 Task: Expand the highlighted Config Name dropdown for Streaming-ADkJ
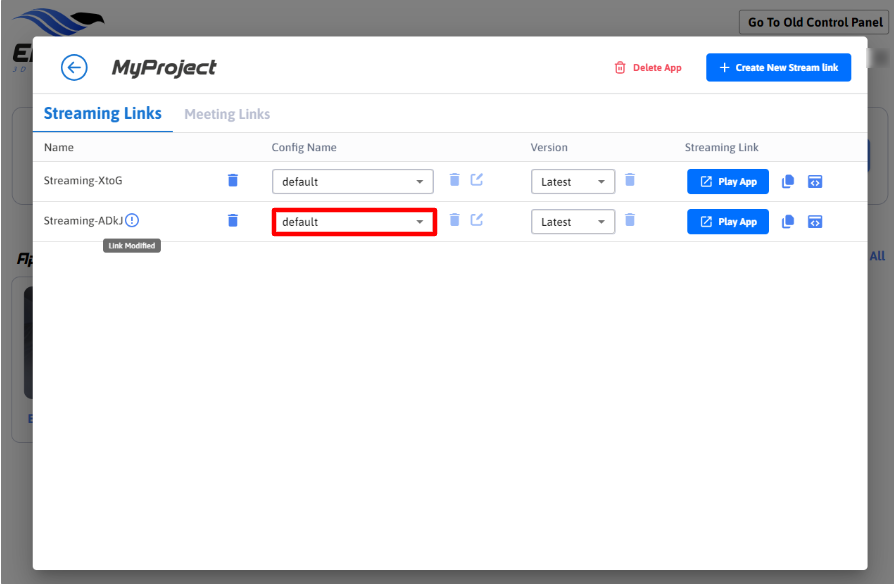[x=354, y=222]
